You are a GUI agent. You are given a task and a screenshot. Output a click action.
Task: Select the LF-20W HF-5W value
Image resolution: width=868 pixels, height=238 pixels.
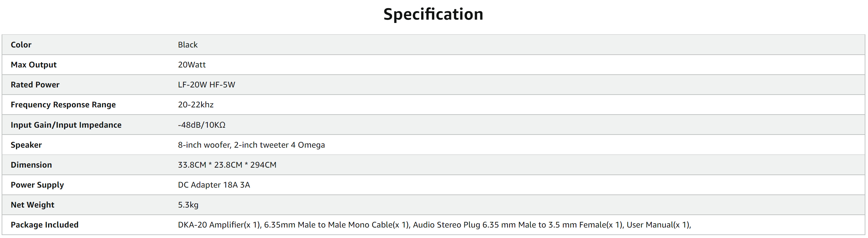tap(206, 85)
